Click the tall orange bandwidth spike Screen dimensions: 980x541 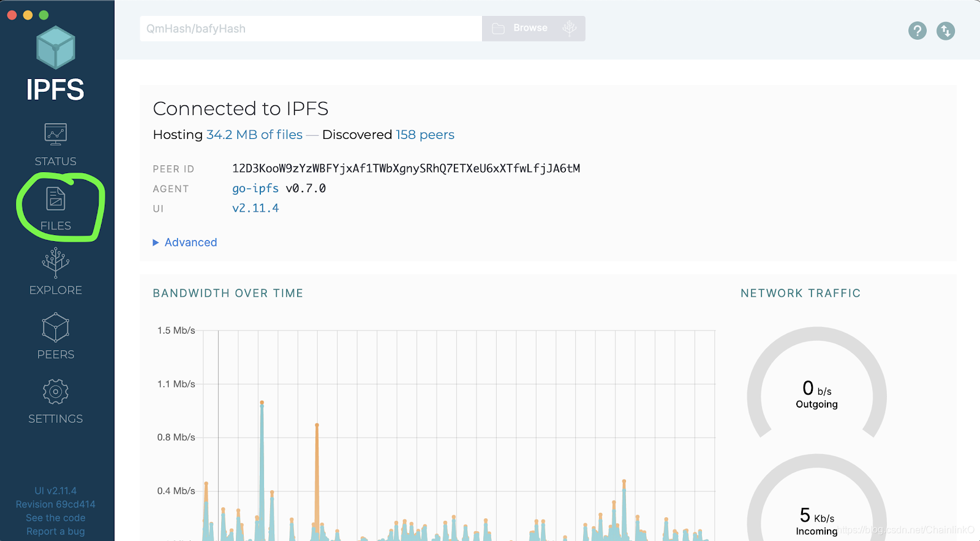[317, 482]
